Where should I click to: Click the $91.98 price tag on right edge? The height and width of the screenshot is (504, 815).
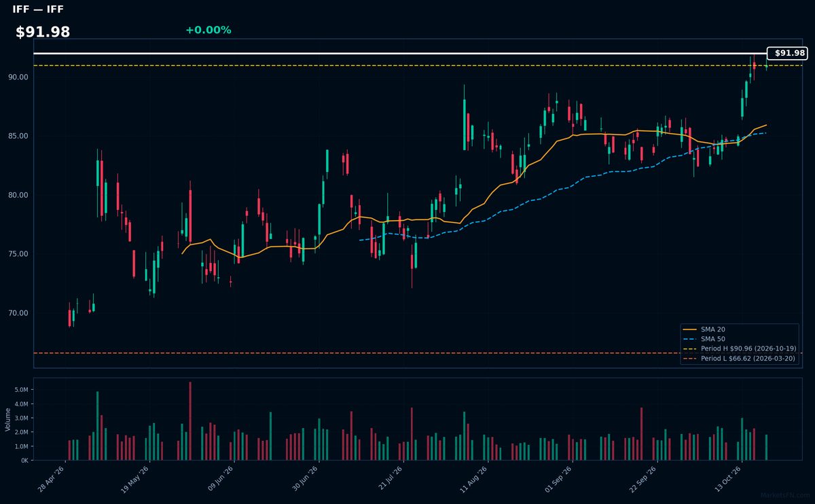coord(786,53)
